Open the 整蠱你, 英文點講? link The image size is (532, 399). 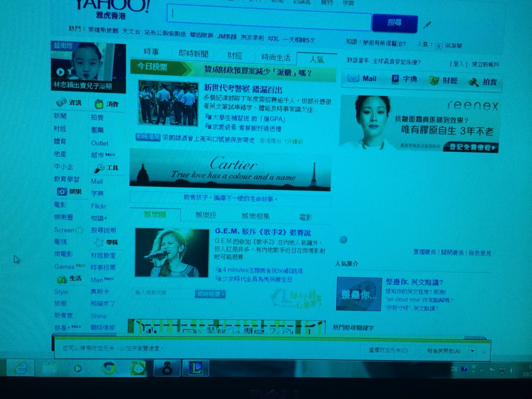point(414,282)
